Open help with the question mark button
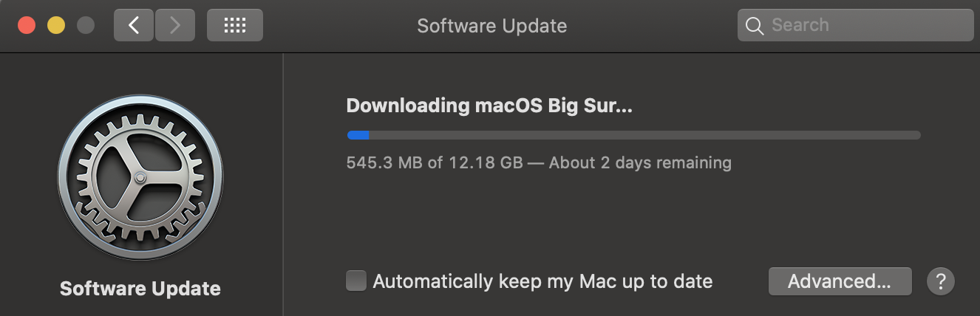Viewport: 980px width, 316px height. pyautogui.click(x=940, y=281)
